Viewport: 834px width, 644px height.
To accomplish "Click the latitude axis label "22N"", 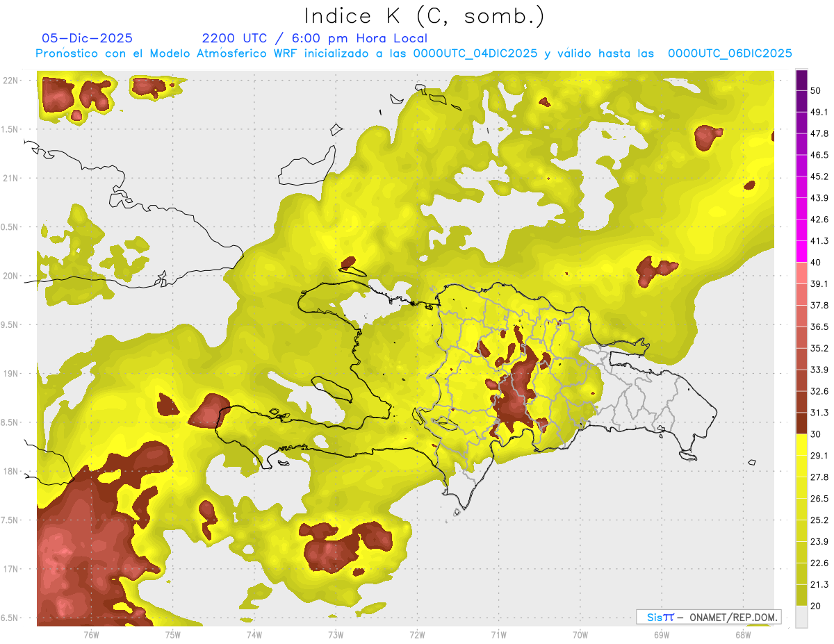I will click(x=11, y=80).
